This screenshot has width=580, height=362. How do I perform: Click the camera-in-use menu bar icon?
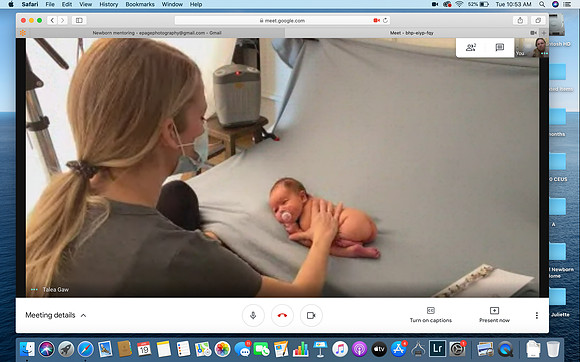435,4
